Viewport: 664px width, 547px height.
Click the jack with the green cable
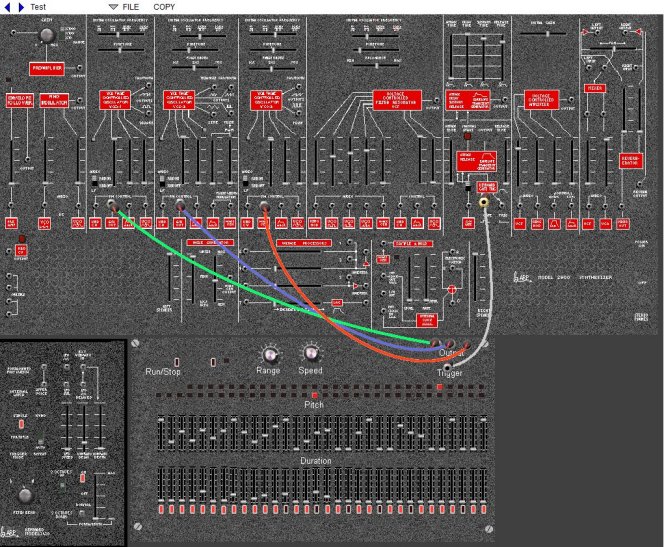tap(111, 207)
